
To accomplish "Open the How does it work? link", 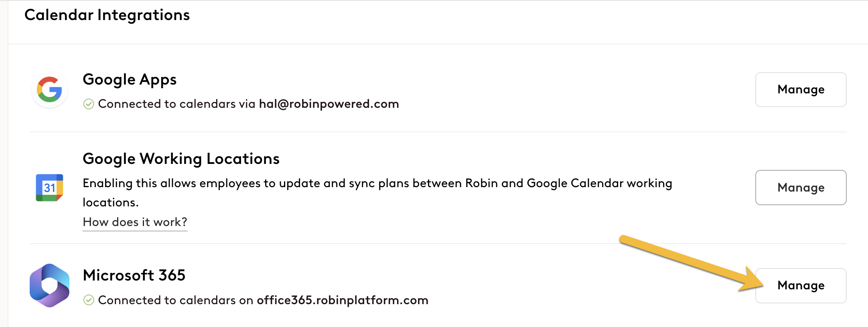I will click(x=135, y=222).
